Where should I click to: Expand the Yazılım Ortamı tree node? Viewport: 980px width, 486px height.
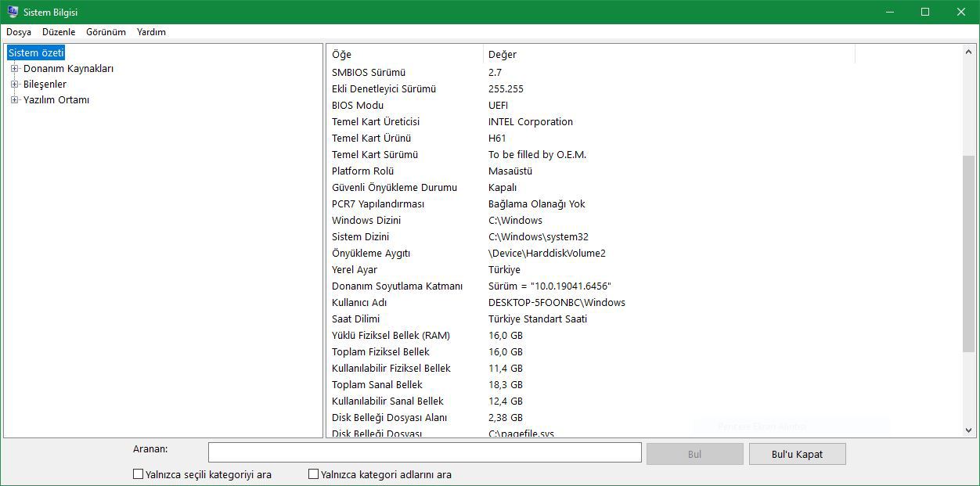pos(14,100)
